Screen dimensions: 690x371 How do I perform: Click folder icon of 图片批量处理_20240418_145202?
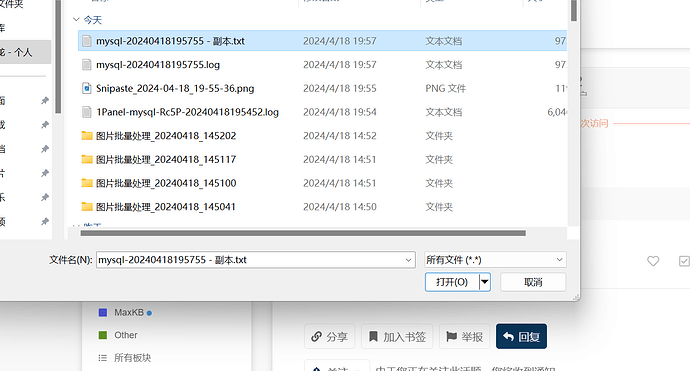[x=87, y=136]
